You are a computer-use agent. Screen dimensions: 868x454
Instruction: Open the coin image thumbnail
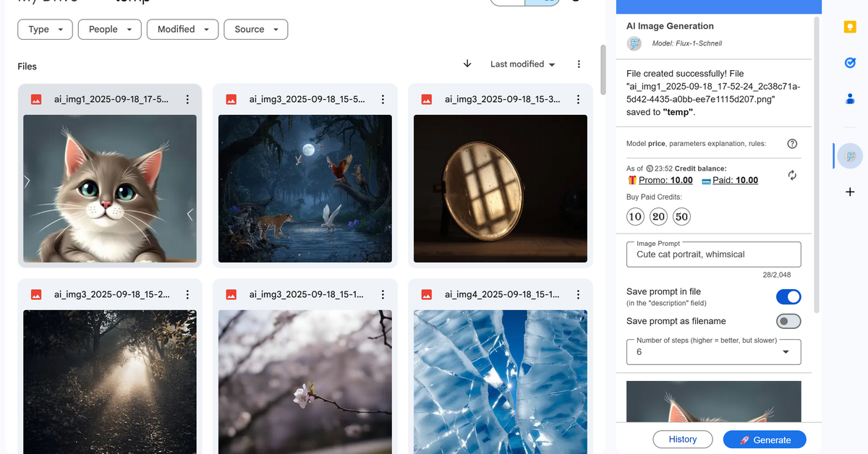pos(500,188)
